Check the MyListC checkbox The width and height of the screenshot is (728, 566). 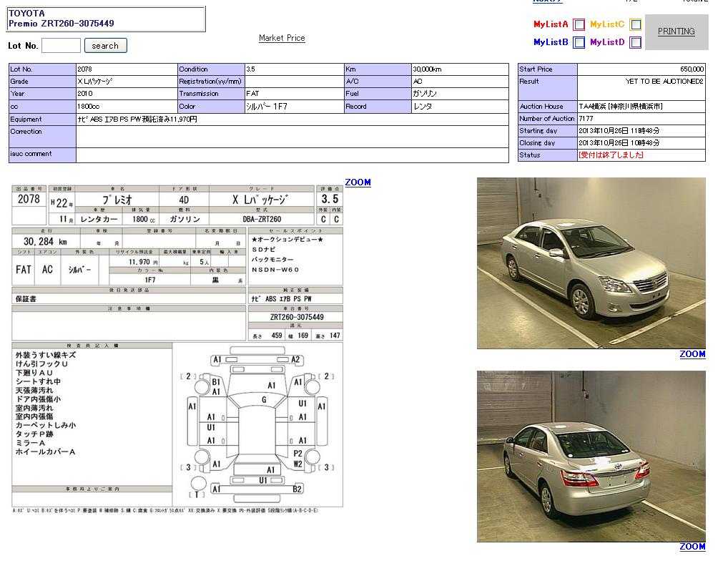click(636, 24)
